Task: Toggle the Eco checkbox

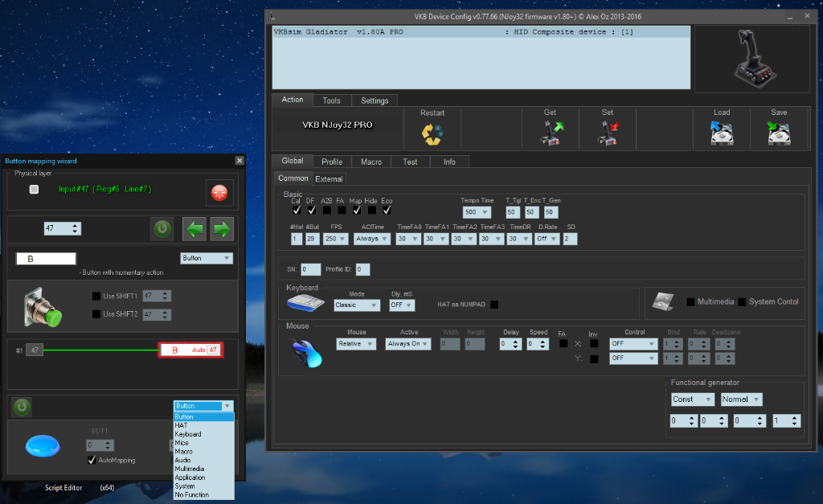Action: tap(387, 210)
